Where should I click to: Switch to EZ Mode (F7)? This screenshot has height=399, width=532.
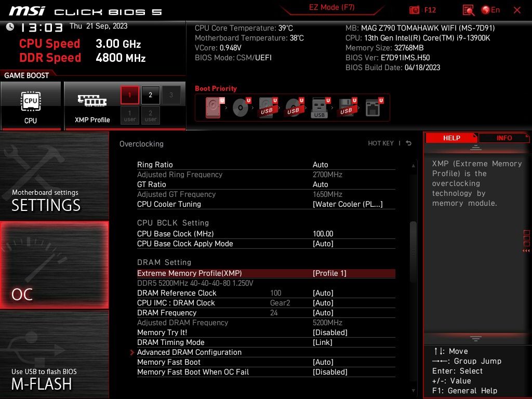pyautogui.click(x=331, y=7)
